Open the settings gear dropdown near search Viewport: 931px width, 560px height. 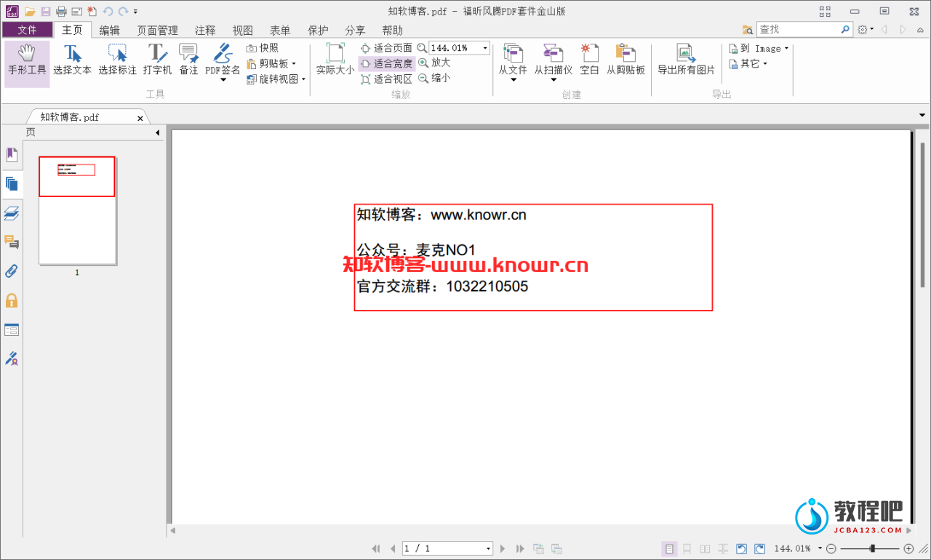point(866,30)
